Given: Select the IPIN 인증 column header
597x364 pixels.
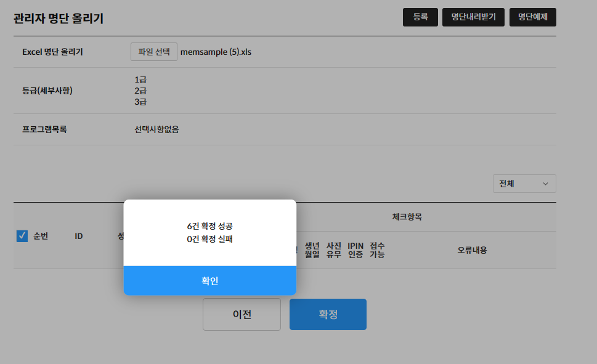Looking at the screenshot, I should coord(355,250).
